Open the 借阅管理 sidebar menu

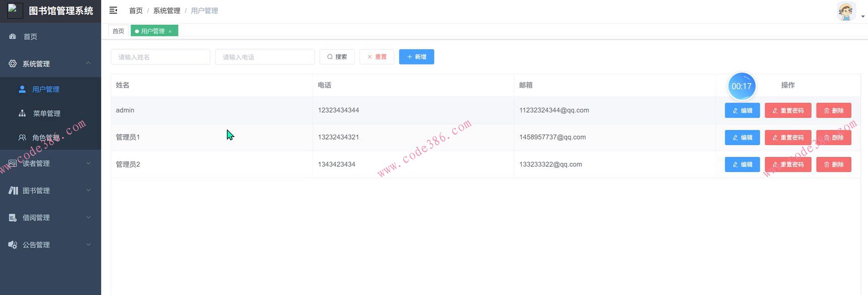pyautogui.click(x=50, y=217)
